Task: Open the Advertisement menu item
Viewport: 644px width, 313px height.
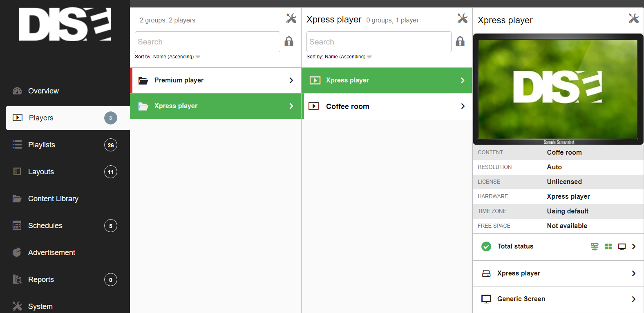Action: 65,253
